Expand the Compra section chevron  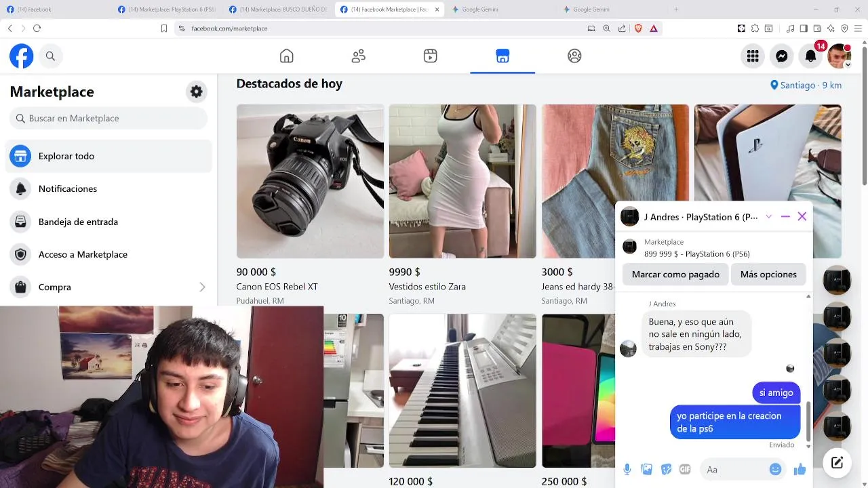click(202, 287)
